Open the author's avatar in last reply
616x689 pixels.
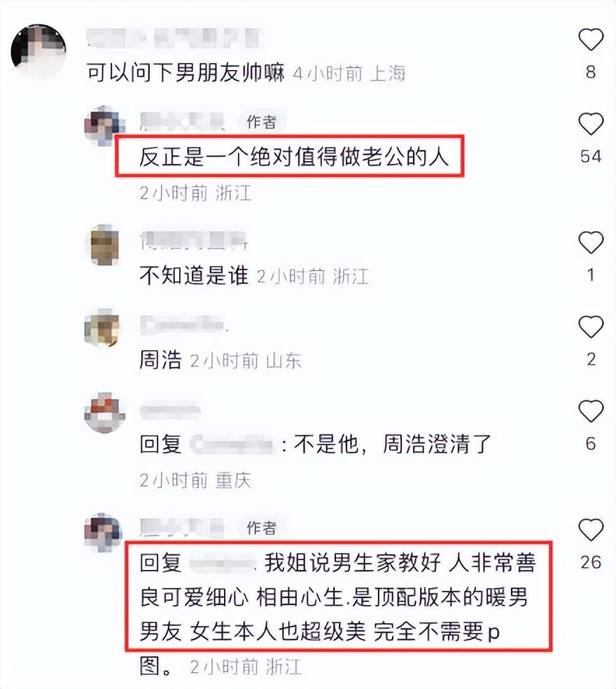coord(104,531)
